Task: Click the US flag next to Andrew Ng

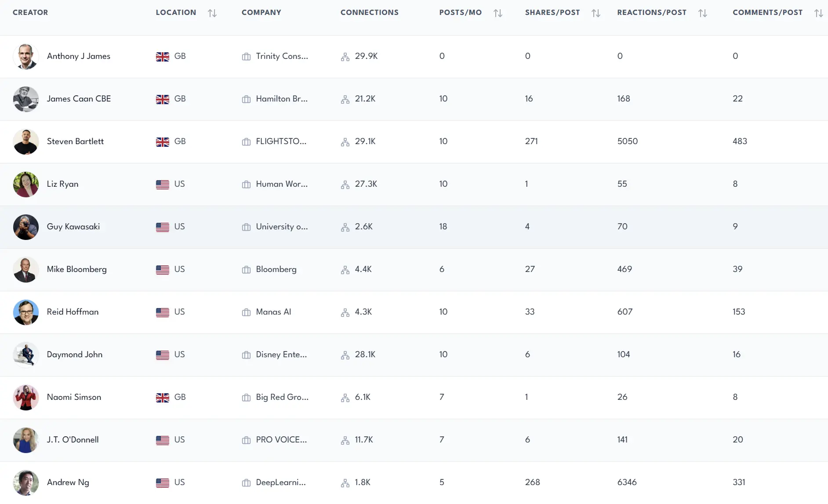Action: (x=163, y=482)
